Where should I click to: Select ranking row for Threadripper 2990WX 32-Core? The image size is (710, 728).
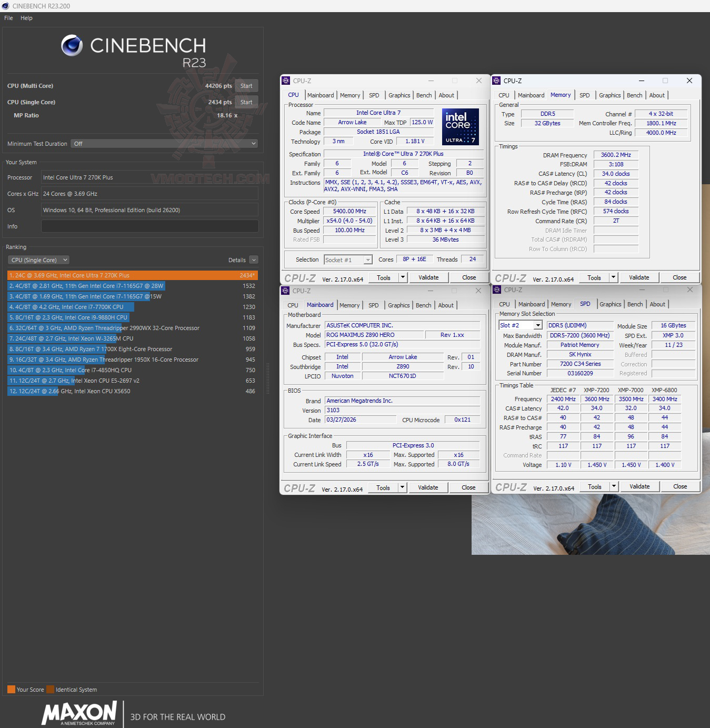point(133,328)
